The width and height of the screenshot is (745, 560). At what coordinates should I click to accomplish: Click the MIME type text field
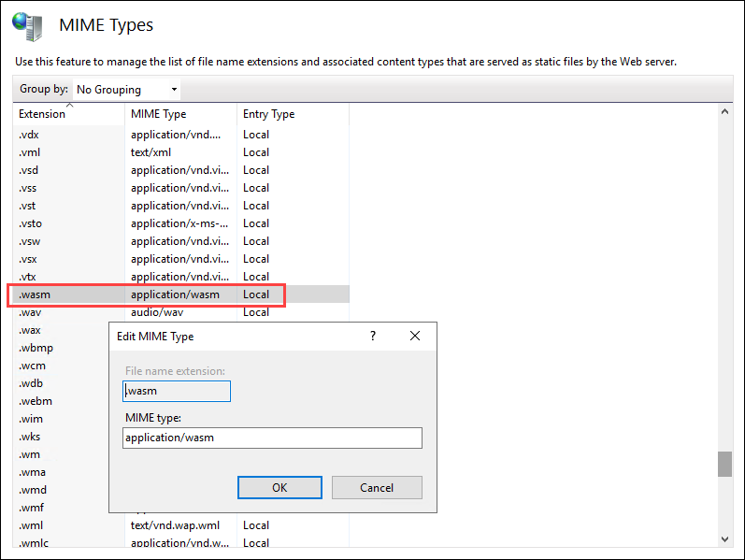coord(271,438)
